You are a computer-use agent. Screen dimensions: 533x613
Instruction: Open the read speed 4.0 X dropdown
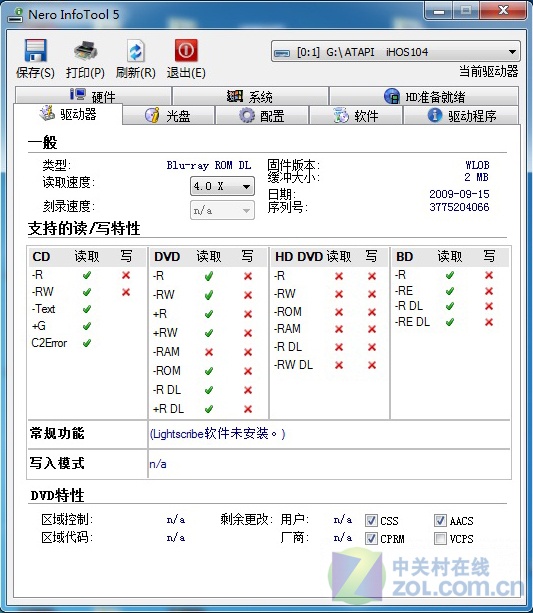(x=222, y=186)
